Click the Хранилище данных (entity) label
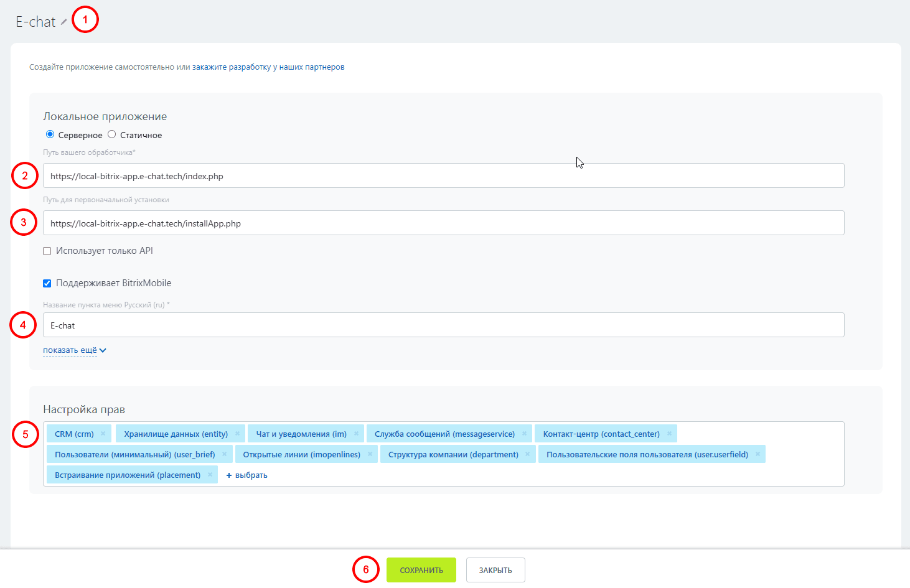This screenshot has height=588, width=910. coord(176,434)
